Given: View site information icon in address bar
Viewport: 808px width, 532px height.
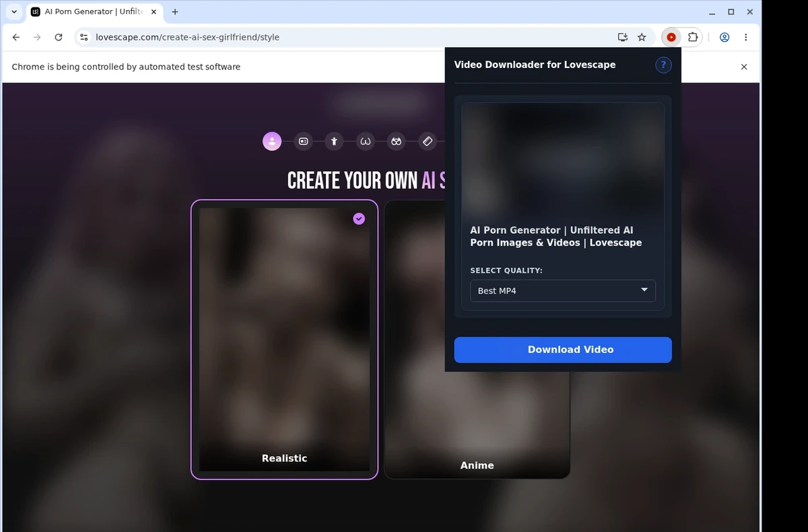Looking at the screenshot, I should pyautogui.click(x=84, y=37).
